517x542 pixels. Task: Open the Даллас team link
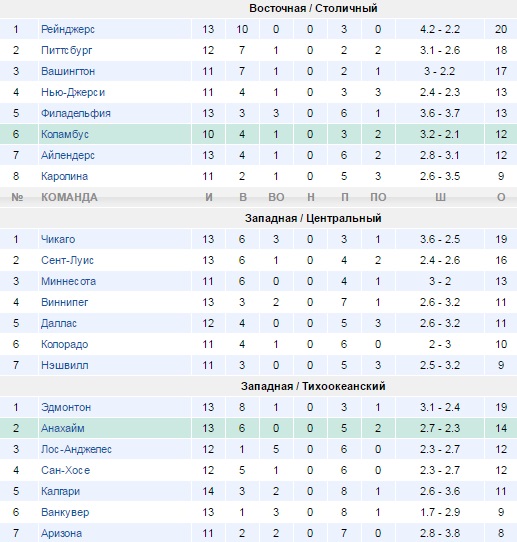pos(59,324)
